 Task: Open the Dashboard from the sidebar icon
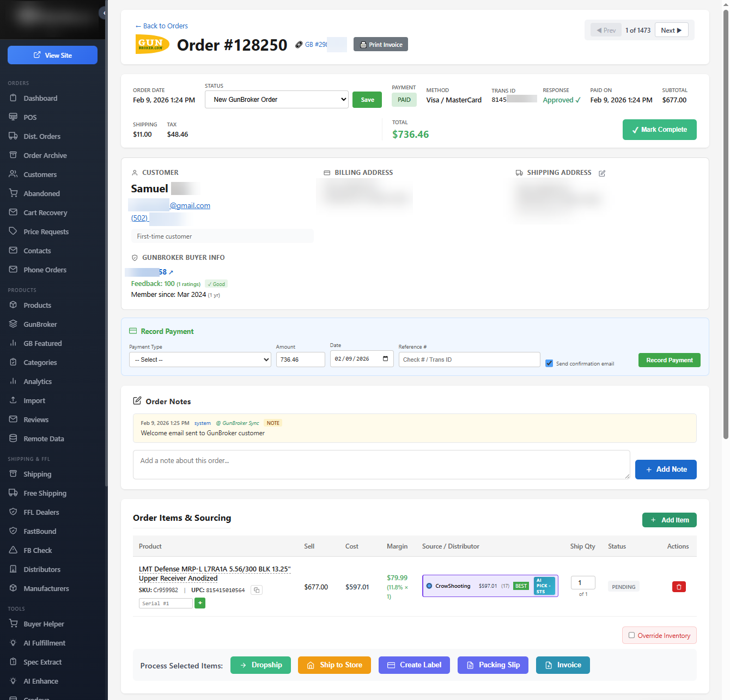(14, 98)
